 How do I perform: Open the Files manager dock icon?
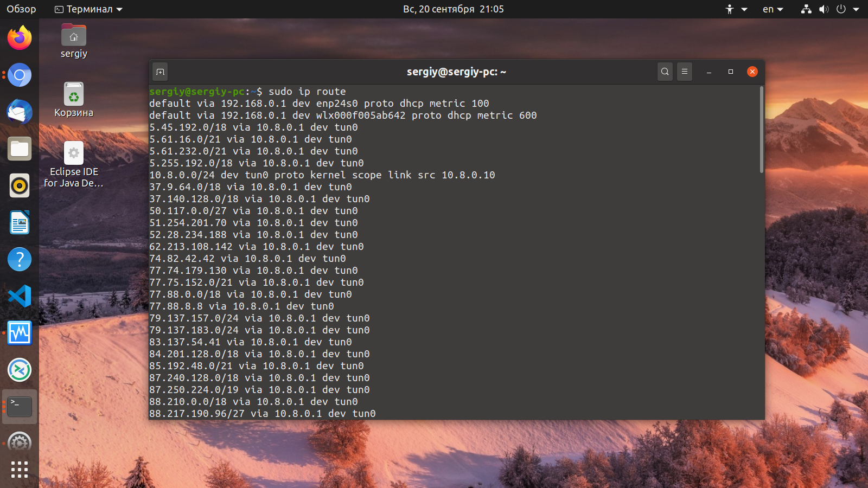pyautogui.click(x=20, y=149)
